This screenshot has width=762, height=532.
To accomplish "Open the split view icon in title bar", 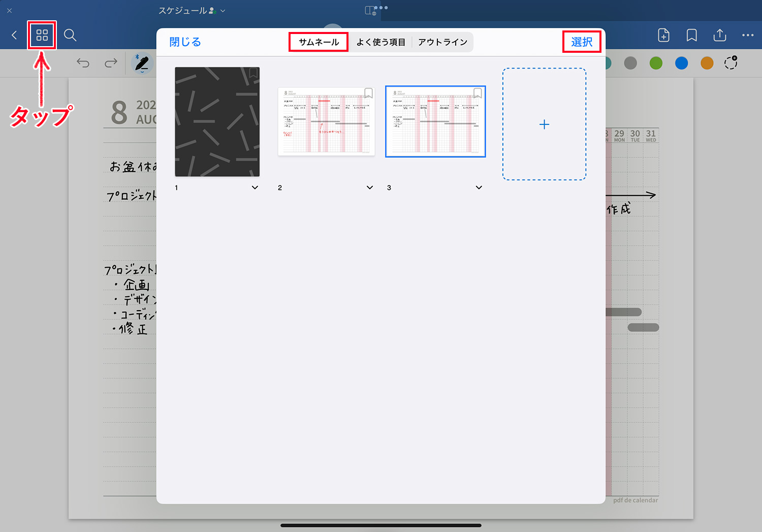I will 371,11.
